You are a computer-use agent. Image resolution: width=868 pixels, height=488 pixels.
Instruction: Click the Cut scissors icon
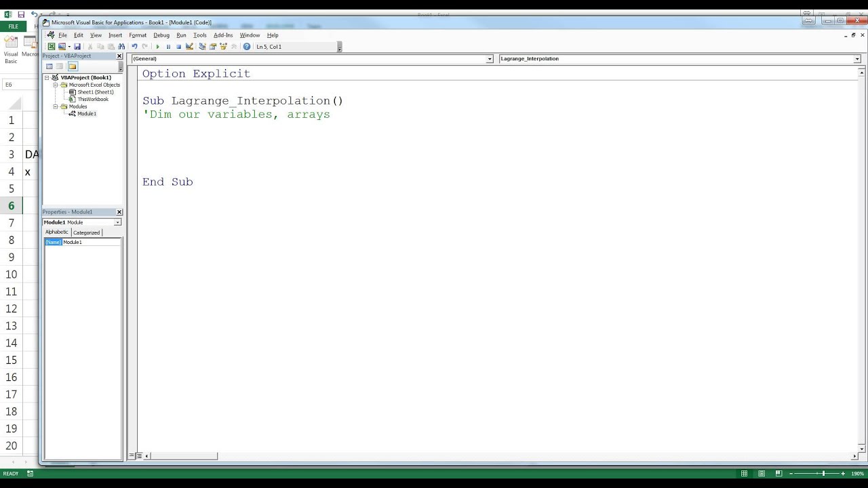coord(90,47)
